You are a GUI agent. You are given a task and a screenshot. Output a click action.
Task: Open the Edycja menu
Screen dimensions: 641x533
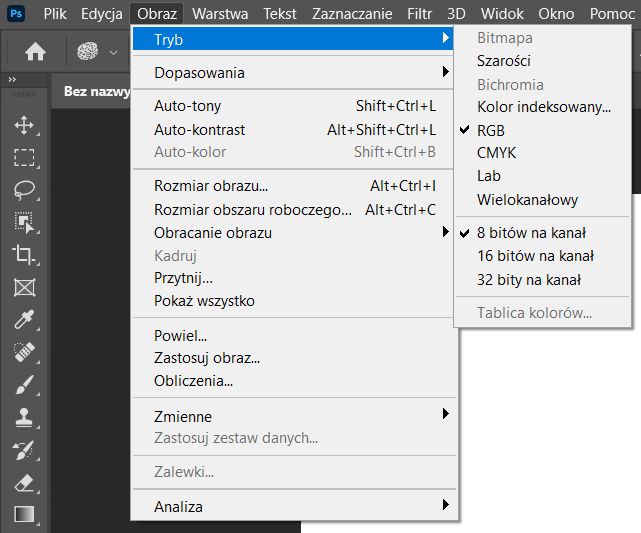(x=101, y=14)
